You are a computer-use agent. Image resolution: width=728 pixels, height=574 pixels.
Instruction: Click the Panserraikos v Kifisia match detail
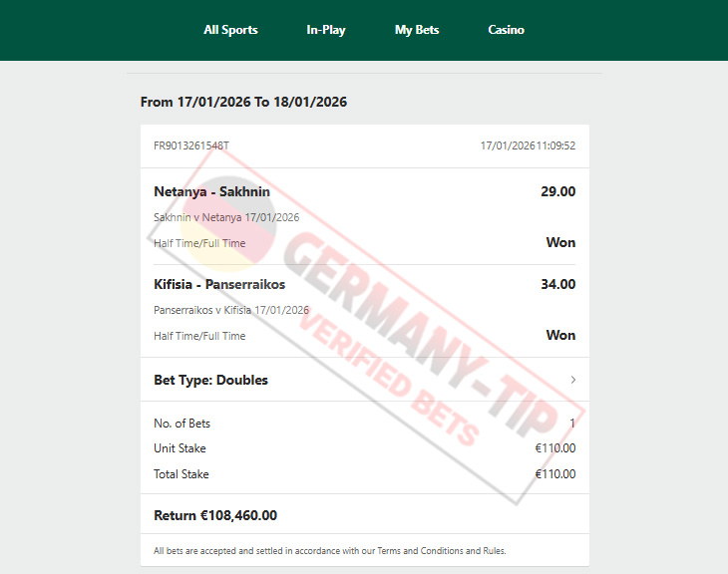(x=230, y=310)
